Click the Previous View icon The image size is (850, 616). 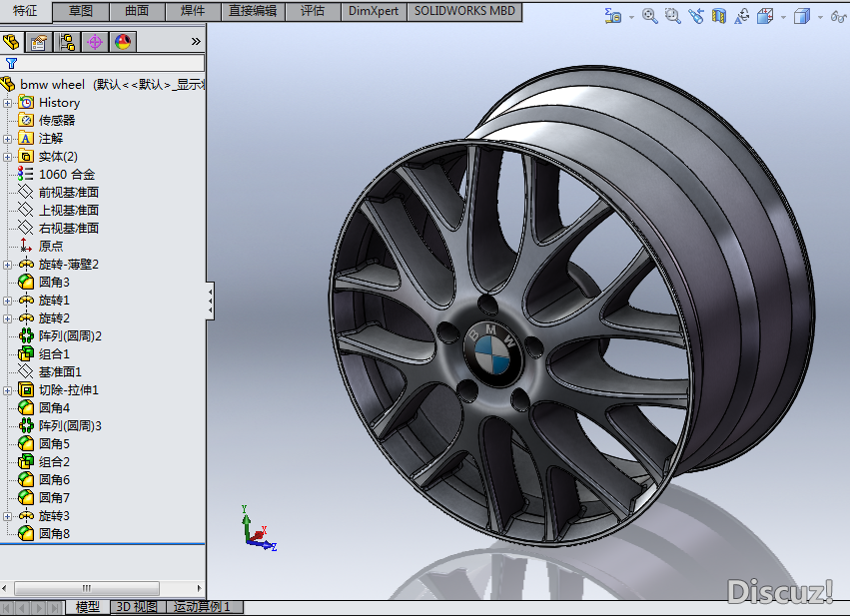[696, 16]
